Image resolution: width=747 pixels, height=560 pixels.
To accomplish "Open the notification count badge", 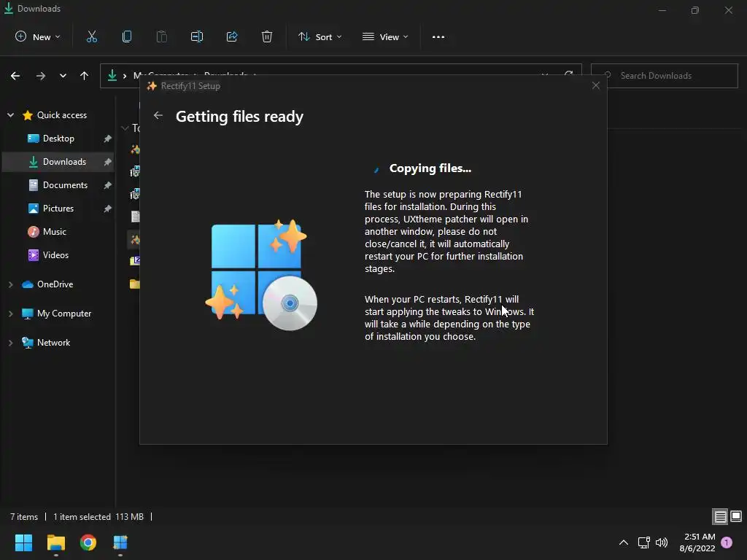I will coord(727,542).
